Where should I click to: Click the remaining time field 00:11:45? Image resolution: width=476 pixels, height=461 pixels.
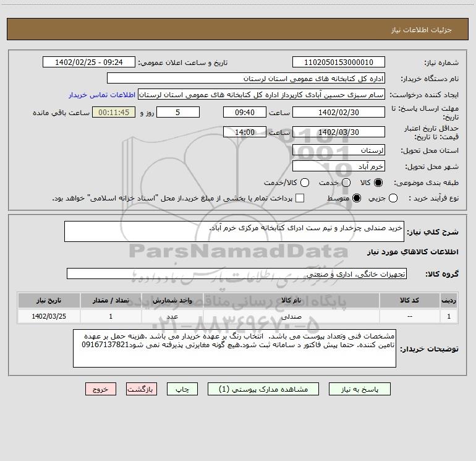point(114,112)
